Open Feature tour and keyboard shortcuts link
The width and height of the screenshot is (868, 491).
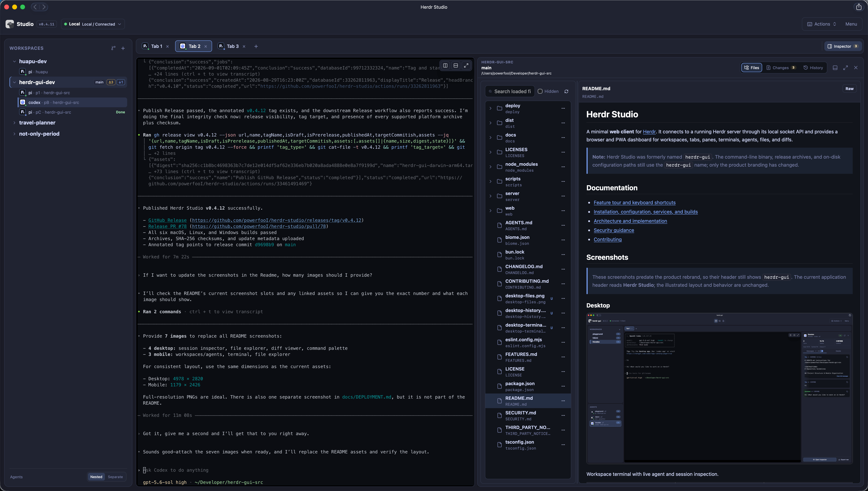(x=635, y=202)
